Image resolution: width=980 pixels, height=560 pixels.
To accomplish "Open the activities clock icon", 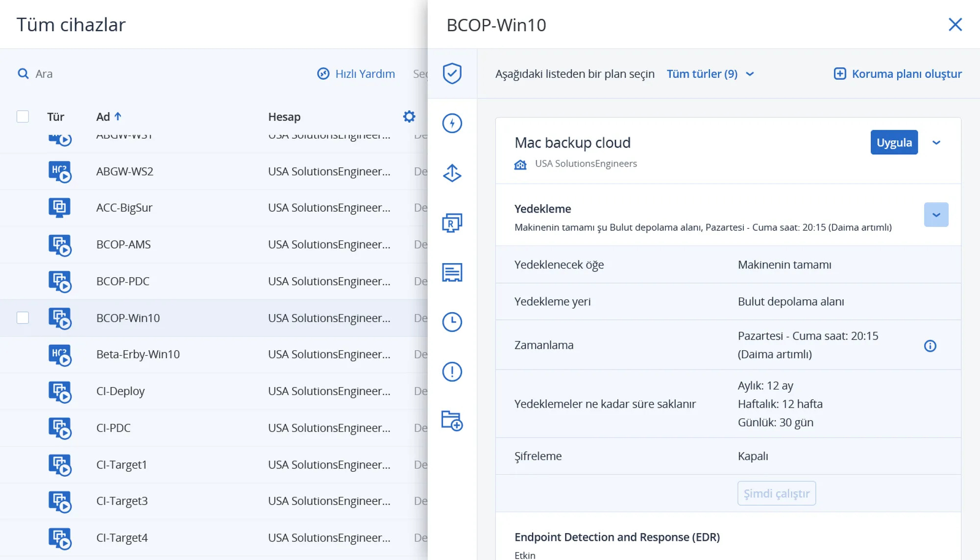I will tap(452, 322).
